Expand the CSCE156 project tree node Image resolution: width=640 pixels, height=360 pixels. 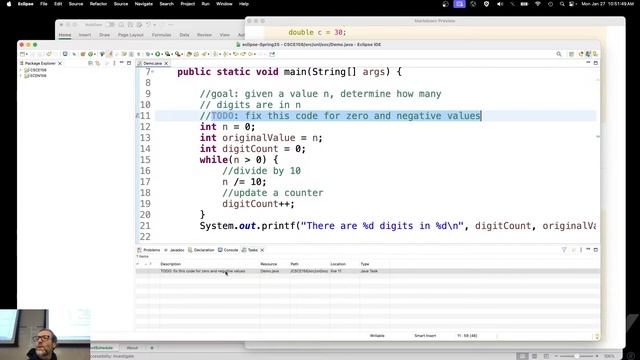21,70
